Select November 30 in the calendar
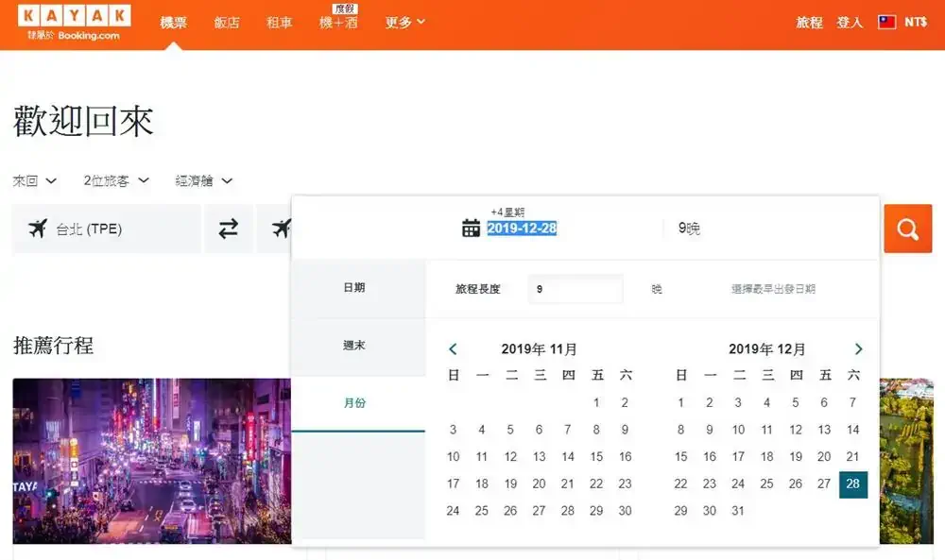 625,511
